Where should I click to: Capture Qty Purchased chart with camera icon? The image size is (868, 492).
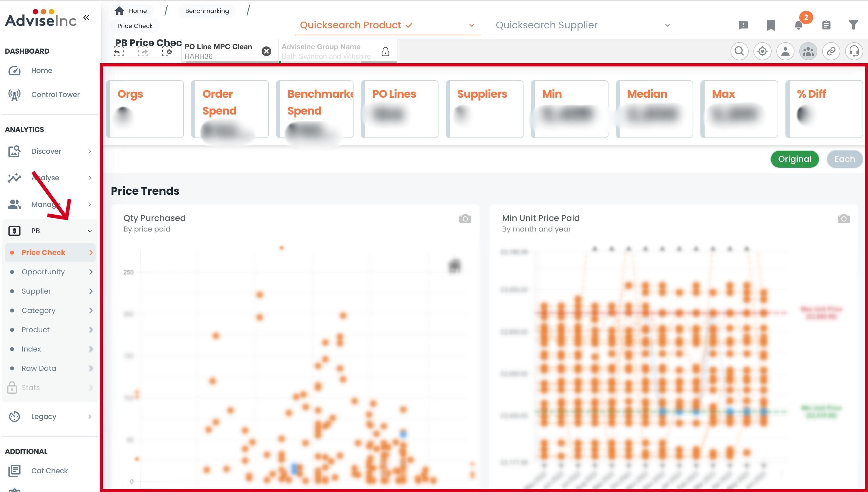[465, 219]
